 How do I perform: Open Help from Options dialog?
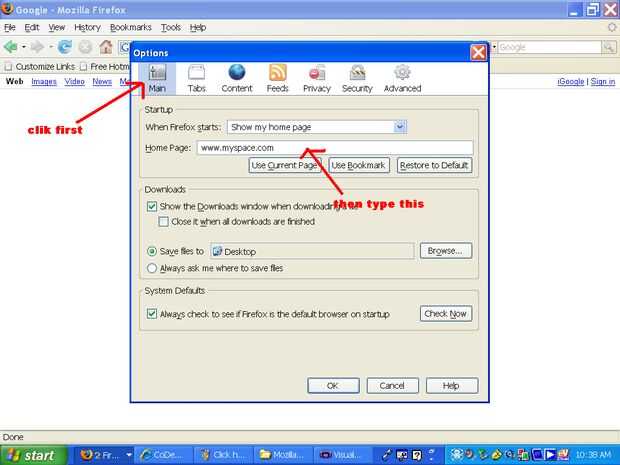click(x=452, y=386)
